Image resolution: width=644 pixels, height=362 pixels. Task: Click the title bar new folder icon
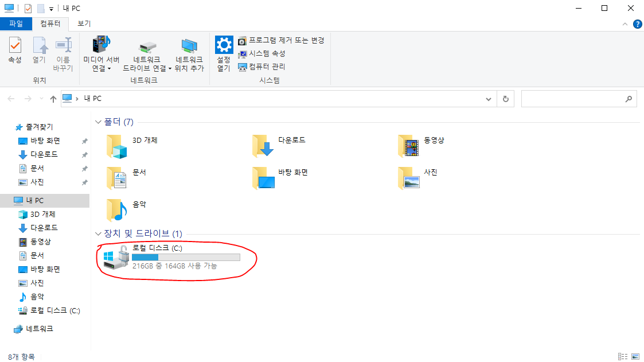[41, 8]
